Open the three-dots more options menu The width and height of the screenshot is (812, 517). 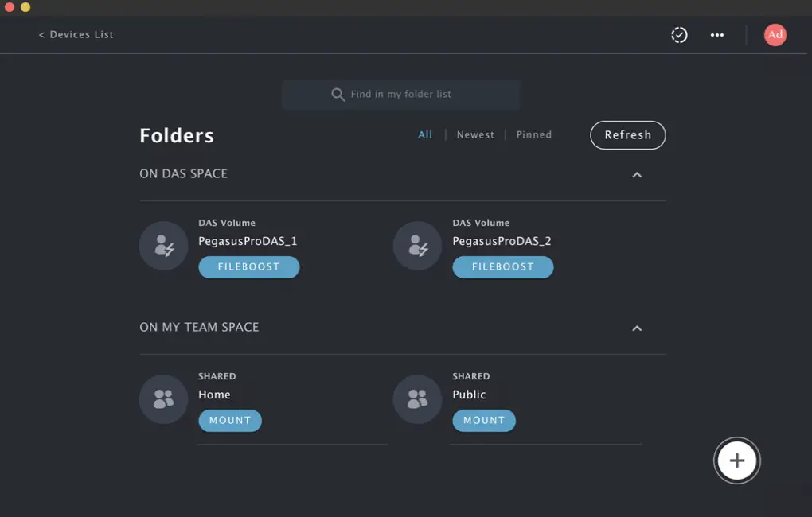click(x=717, y=35)
